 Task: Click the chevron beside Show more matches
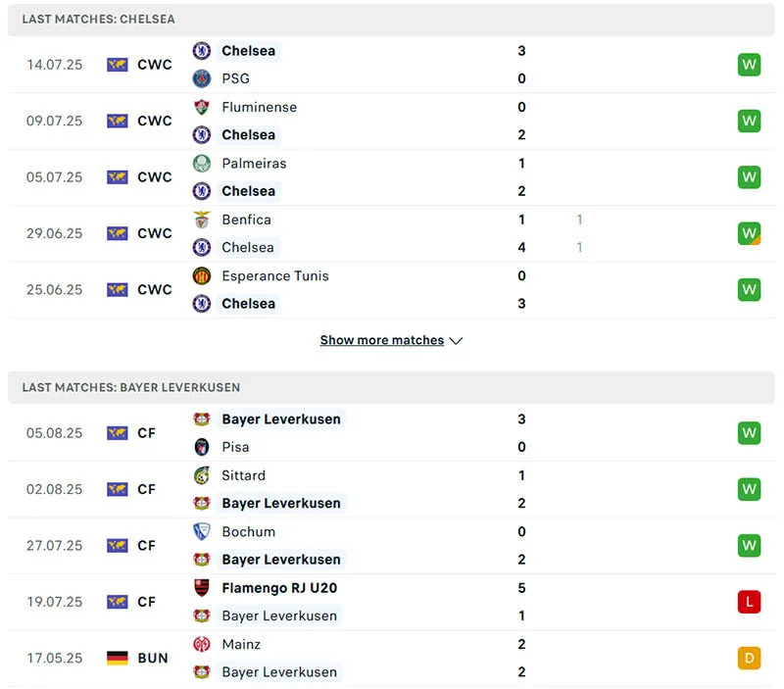(x=456, y=340)
